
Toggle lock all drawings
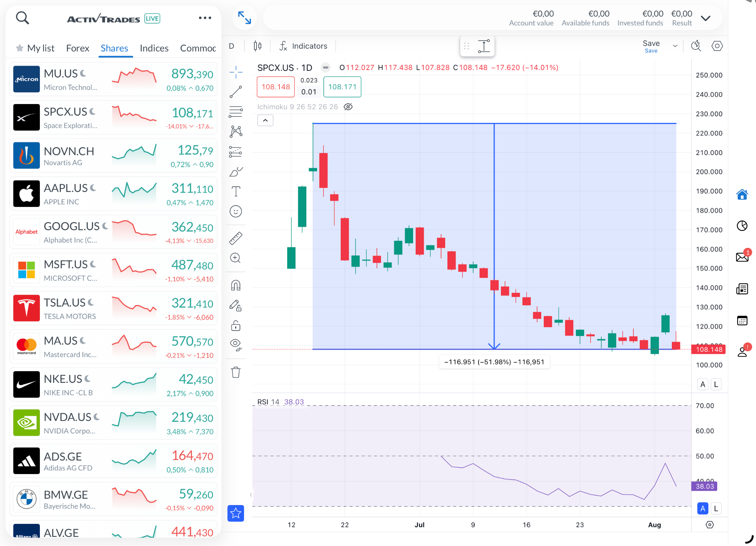tap(236, 325)
